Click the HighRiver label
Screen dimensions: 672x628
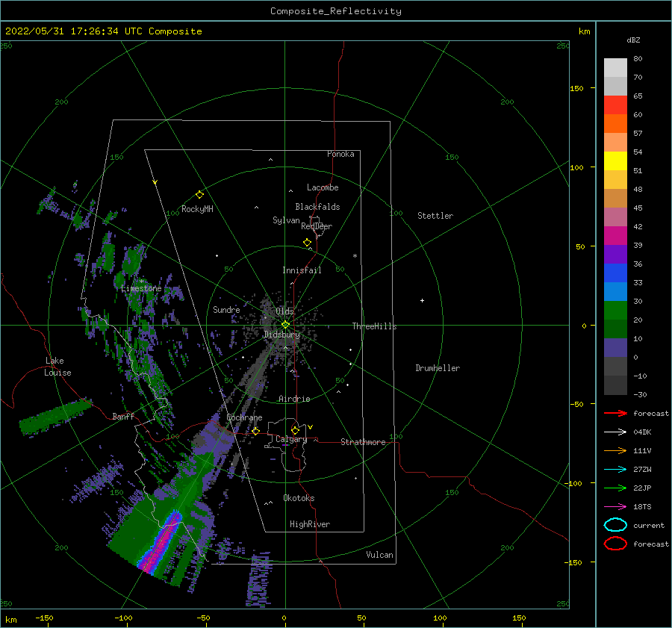(x=310, y=524)
